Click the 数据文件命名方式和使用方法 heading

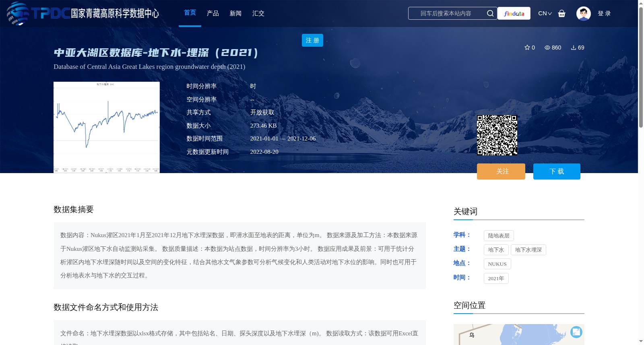pyautogui.click(x=106, y=307)
